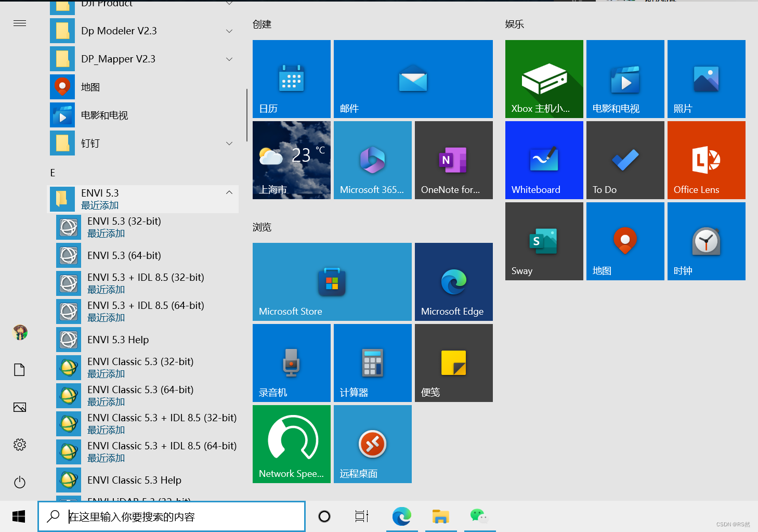Click the 浏览 tile group title
Screen dimensions: 758x532
tap(262, 227)
